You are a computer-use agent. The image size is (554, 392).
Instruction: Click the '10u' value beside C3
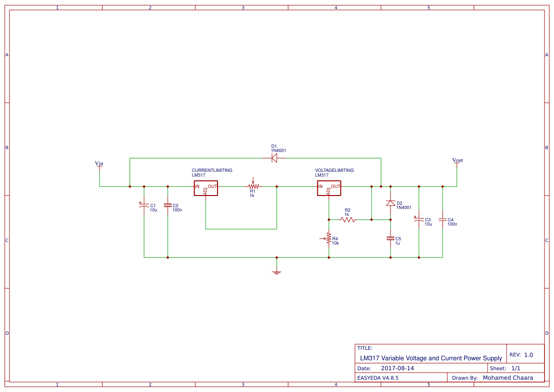[x=428, y=224]
